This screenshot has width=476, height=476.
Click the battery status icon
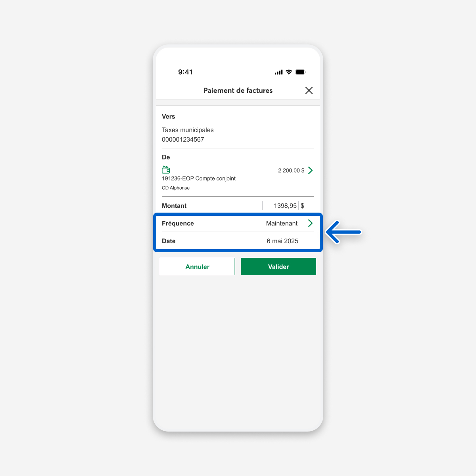click(x=300, y=72)
